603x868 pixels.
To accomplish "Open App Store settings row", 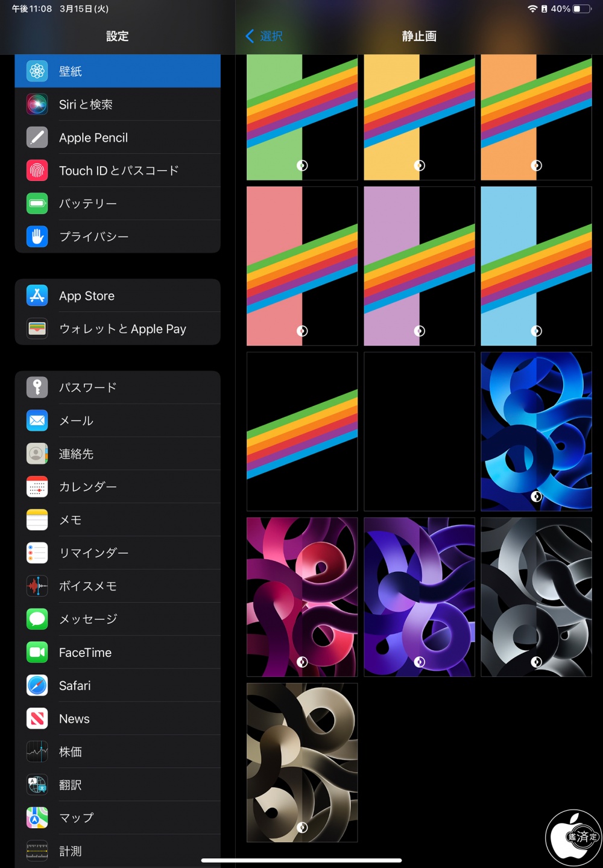I will pyautogui.click(x=118, y=296).
